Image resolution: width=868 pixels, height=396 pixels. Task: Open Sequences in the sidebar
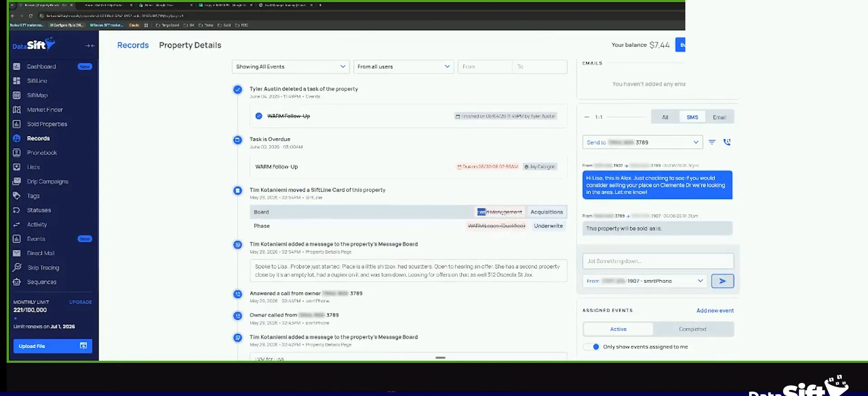(42, 282)
